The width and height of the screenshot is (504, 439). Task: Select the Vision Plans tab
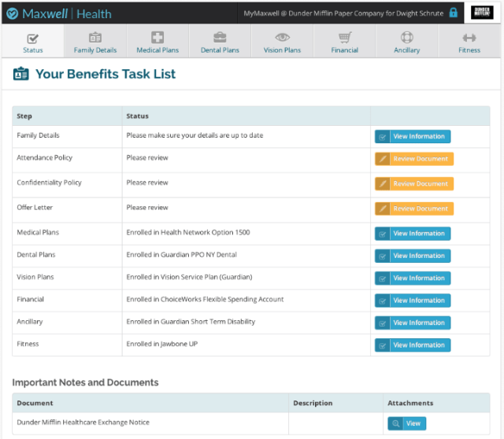tap(282, 42)
